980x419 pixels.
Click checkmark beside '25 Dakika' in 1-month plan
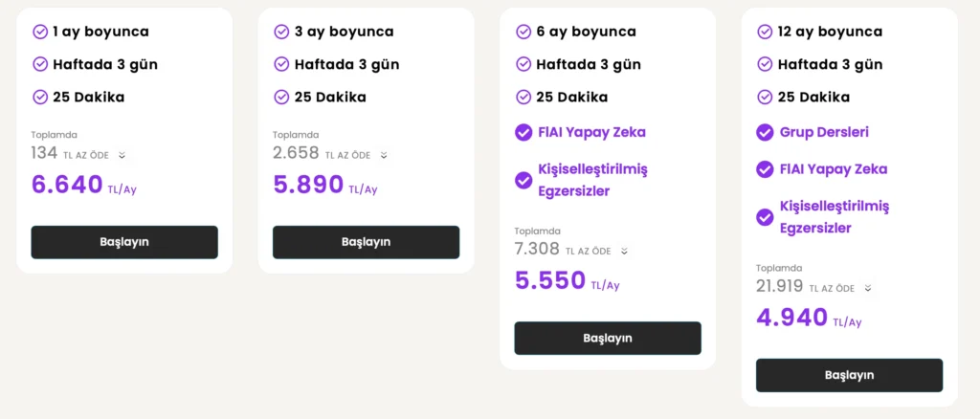coord(40,98)
